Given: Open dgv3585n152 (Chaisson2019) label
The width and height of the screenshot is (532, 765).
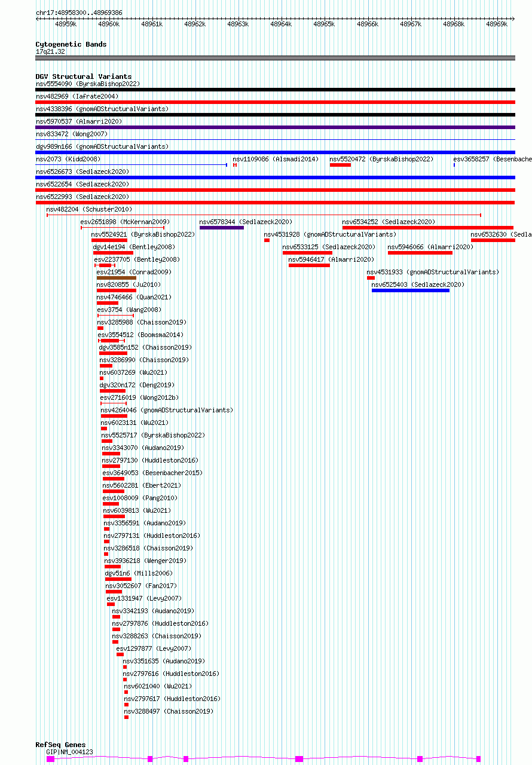Looking at the screenshot, I should 145,347.
